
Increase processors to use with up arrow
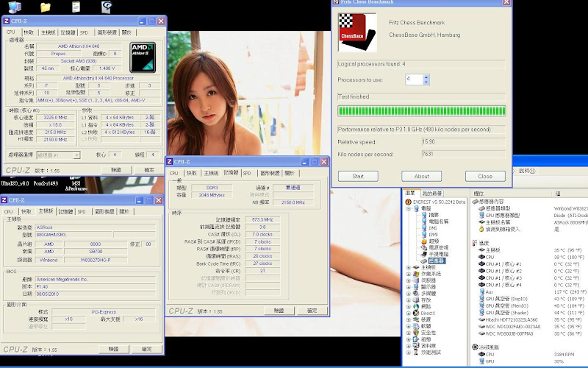click(426, 77)
